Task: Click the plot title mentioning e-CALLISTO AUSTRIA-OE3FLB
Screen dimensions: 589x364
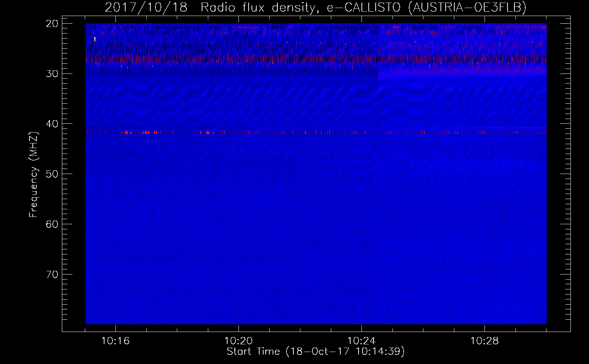Action: pyautogui.click(x=316, y=7)
